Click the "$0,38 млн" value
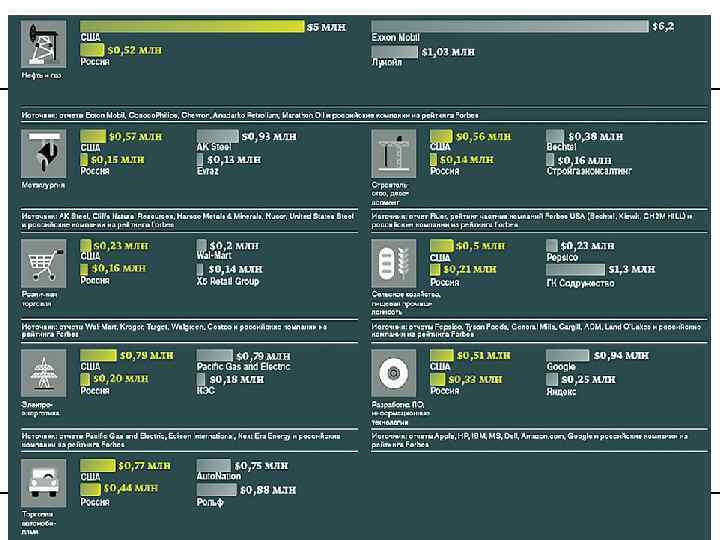 (596, 136)
